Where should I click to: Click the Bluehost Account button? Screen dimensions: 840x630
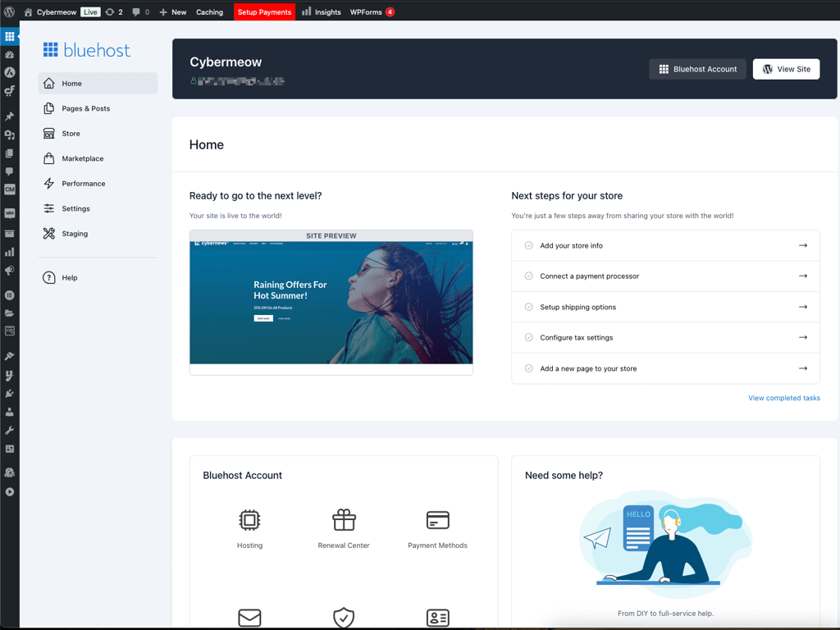697,69
